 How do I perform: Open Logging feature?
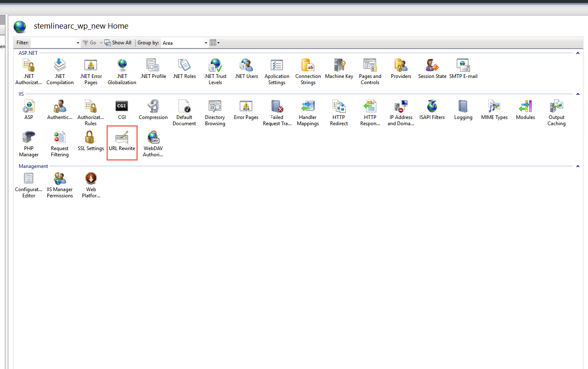point(463,110)
